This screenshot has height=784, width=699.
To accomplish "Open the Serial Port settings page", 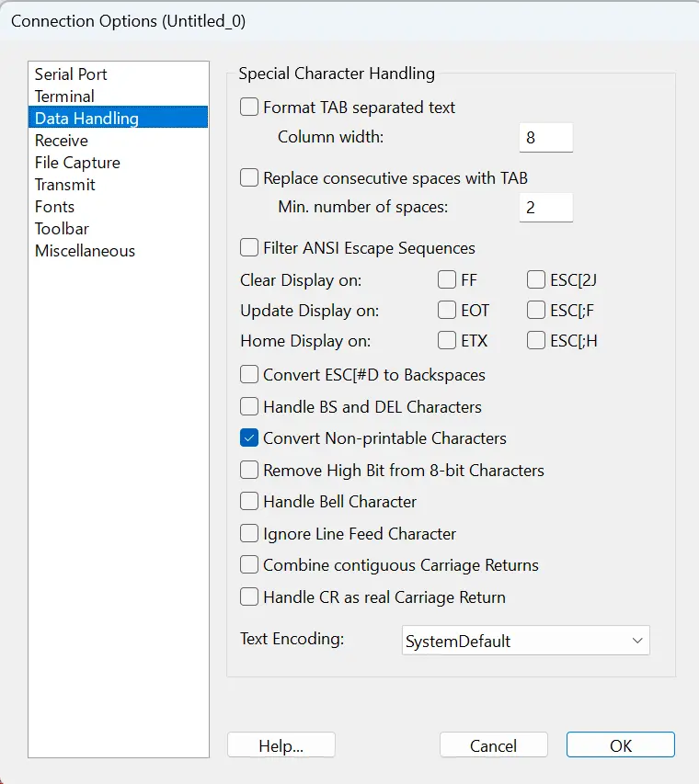I will [x=118, y=74].
